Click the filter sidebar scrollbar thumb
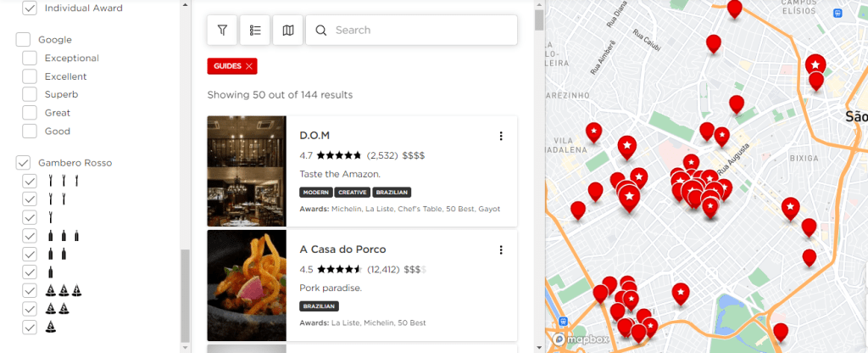Image resolution: width=868 pixels, height=353 pixels. [186, 296]
